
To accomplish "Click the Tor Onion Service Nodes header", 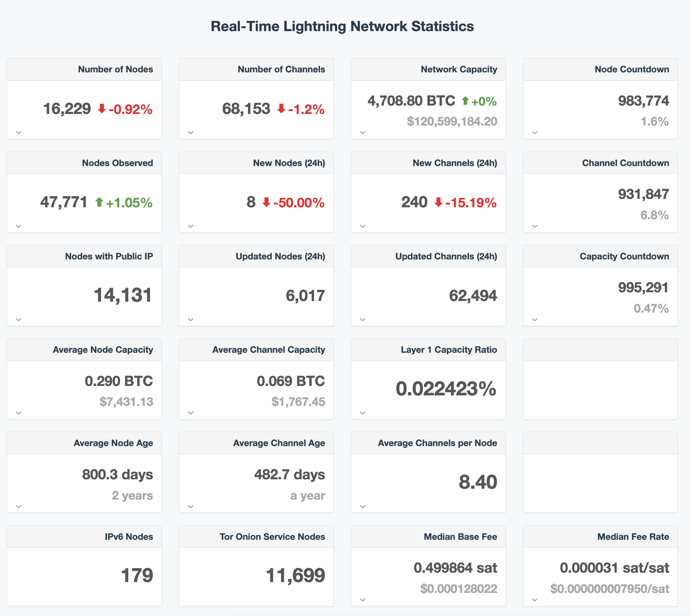I will [x=272, y=537].
